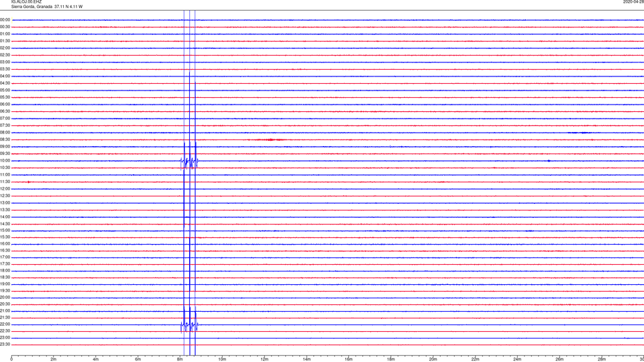Select the 07:00 trace time label
644x362 pixels.
coord(5,118)
